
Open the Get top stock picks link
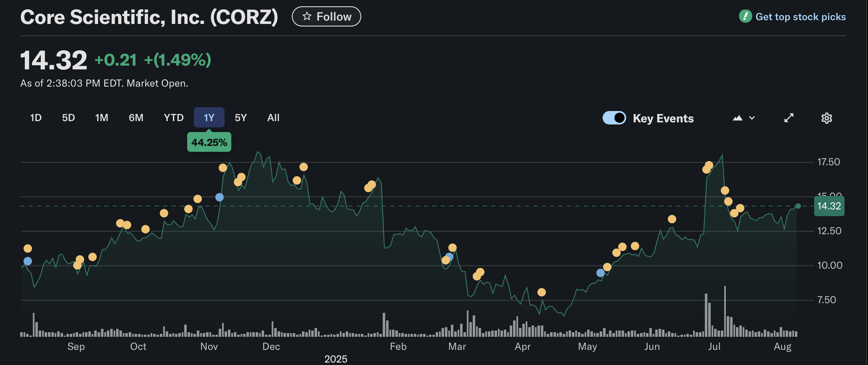[x=800, y=17]
